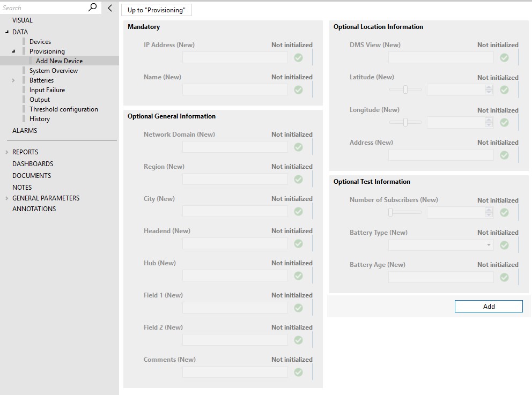
Task: Open System Overview page
Action: click(x=54, y=71)
